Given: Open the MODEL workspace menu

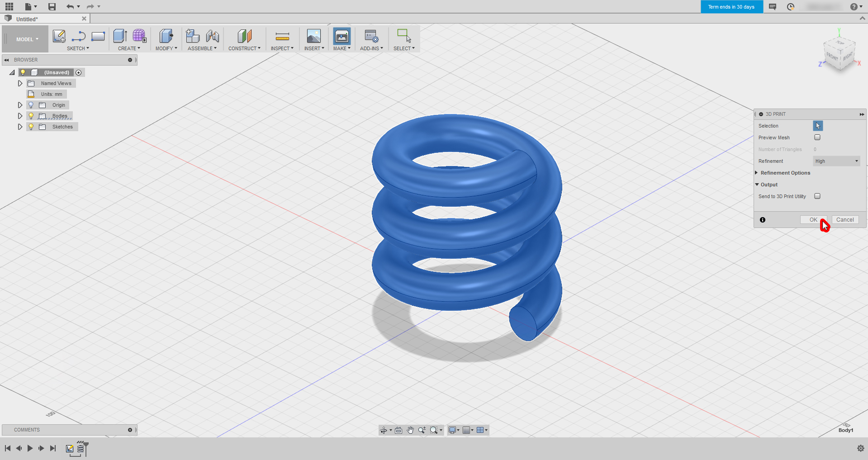Looking at the screenshot, I should pyautogui.click(x=27, y=39).
